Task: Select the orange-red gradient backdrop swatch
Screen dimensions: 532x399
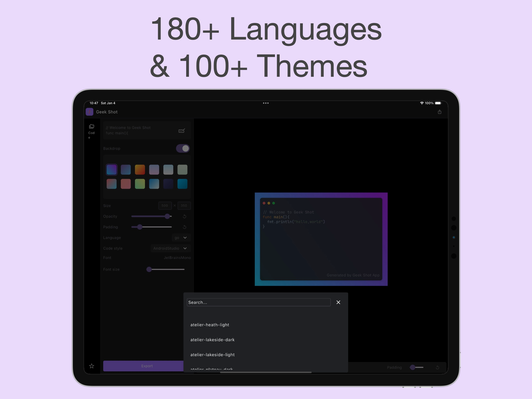Action: click(x=140, y=170)
